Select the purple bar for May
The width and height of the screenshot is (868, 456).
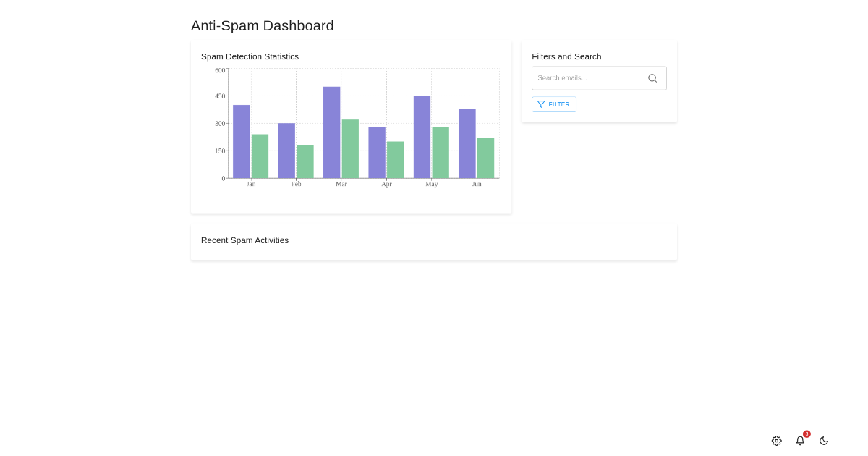pos(422,137)
